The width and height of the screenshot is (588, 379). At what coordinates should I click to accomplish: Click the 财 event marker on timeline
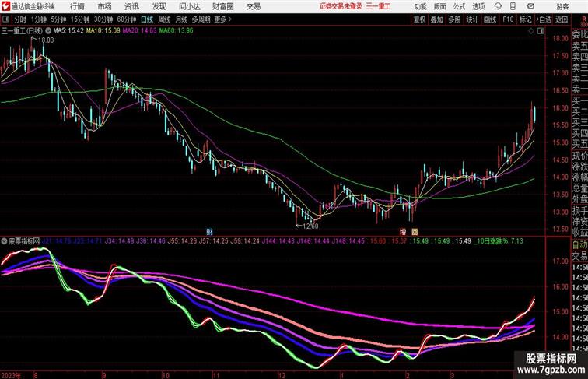210,232
